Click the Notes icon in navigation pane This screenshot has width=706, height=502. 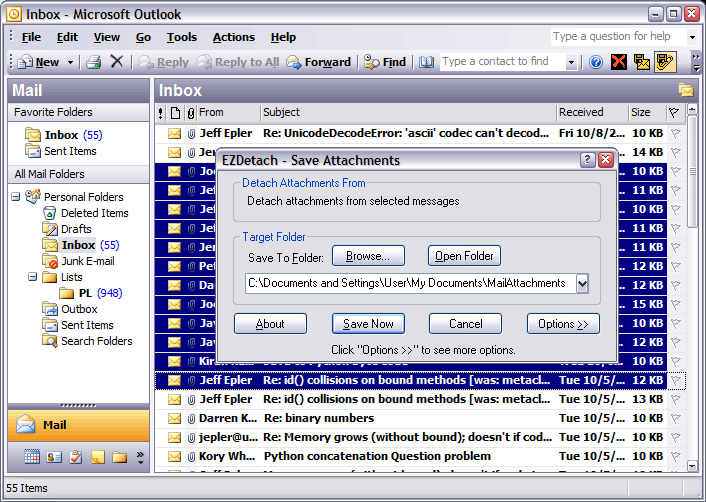pyautogui.click(x=98, y=457)
